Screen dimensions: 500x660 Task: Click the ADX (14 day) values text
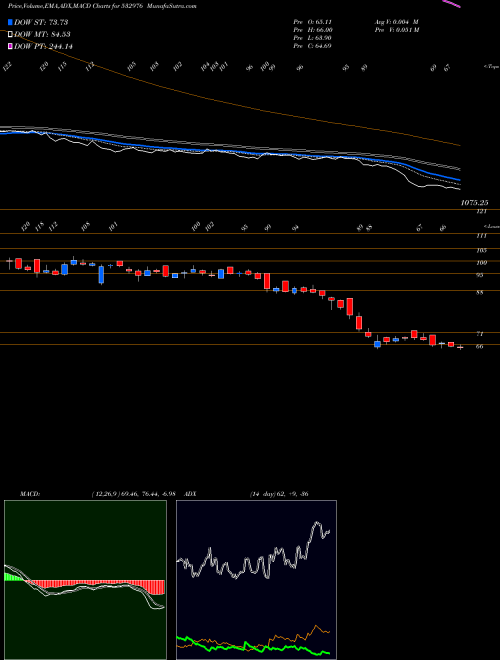[277, 494]
